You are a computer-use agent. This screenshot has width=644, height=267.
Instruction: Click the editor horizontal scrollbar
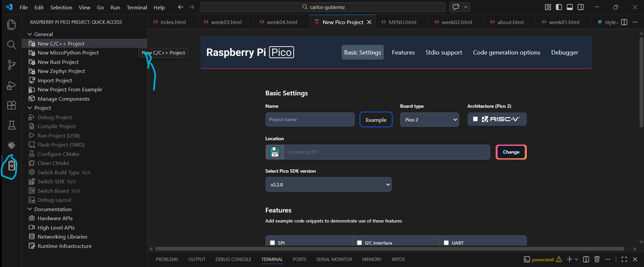[389, 249]
